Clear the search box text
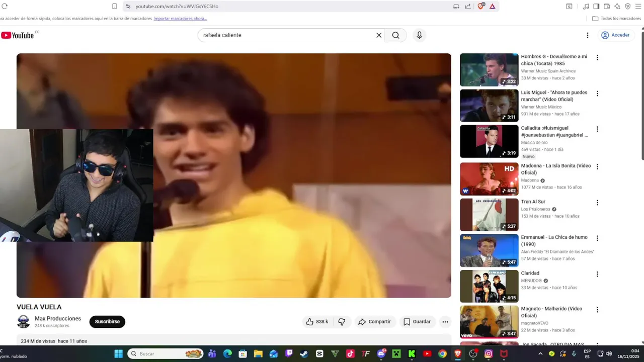This screenshot has height=362, width=644. (379, 35)
